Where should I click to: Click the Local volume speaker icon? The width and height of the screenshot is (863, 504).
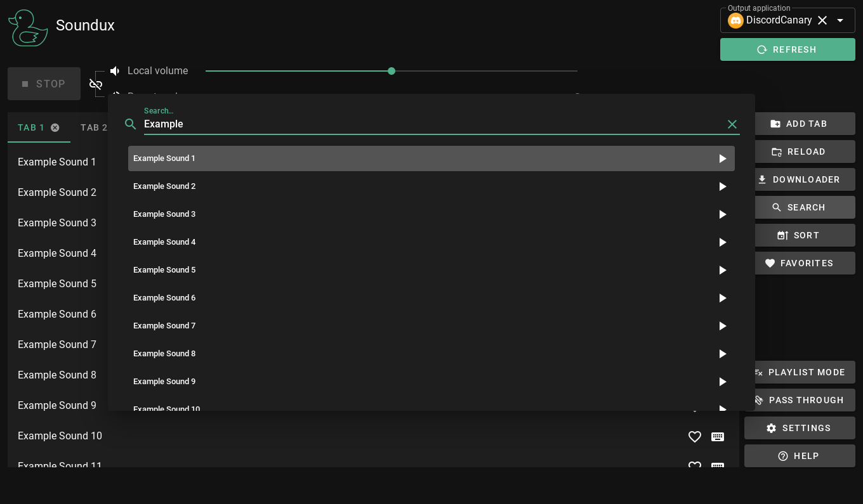click(x=115, y=71)
